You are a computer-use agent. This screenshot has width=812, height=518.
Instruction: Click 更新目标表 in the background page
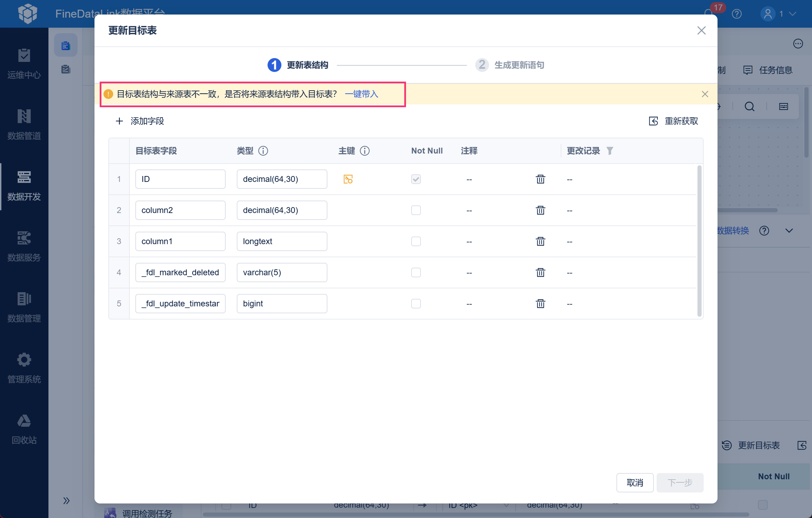(x=751, y=445)
